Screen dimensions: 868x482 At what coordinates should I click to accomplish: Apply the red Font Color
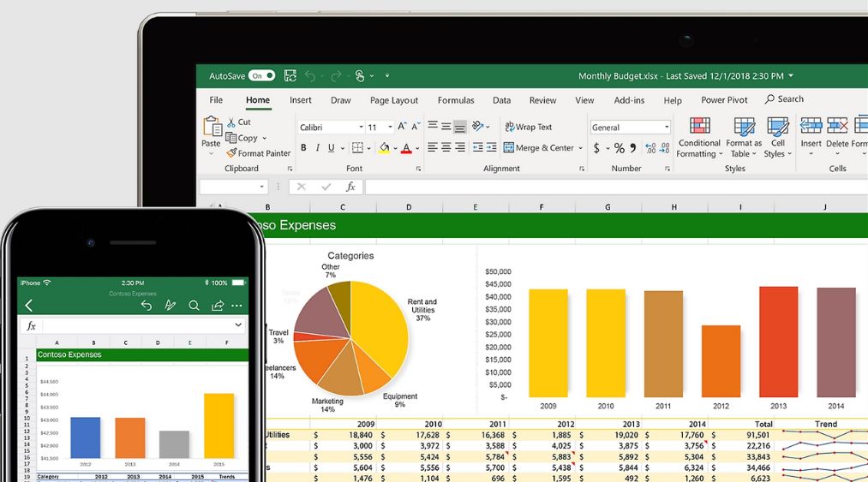[x=407, y=148]
